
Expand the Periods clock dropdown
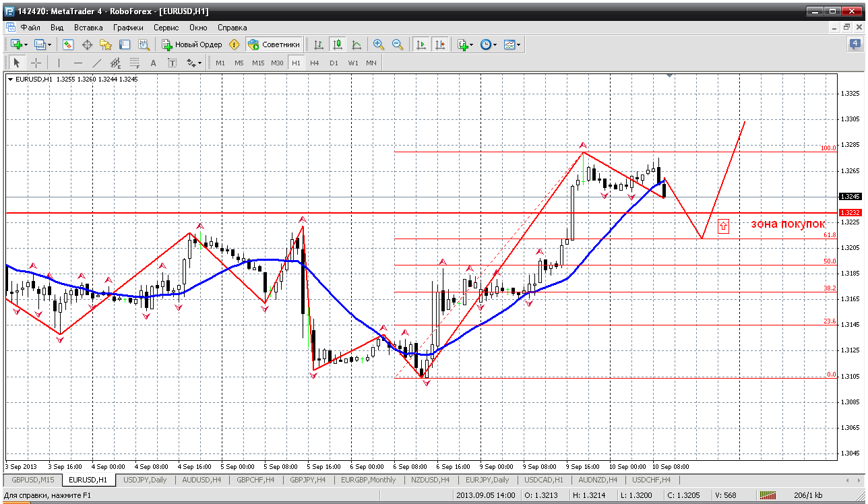488,44
